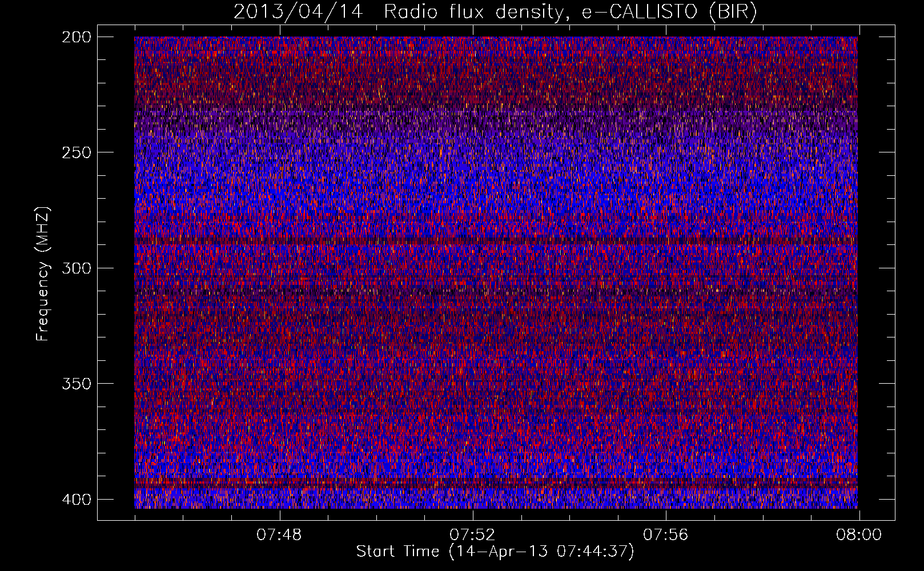Click the 400 frequency tick label

(x=76, y=499)
